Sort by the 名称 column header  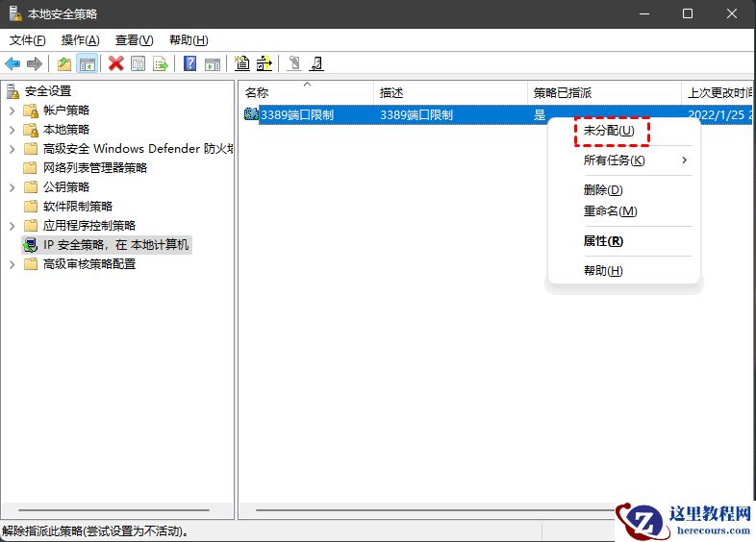coord(306,92)
